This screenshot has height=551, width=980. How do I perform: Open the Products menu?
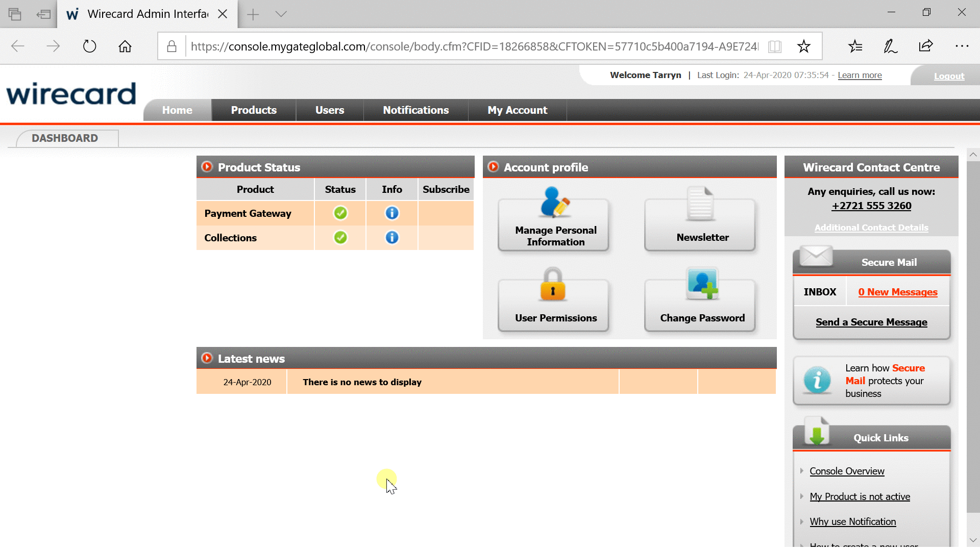(254, 110)
